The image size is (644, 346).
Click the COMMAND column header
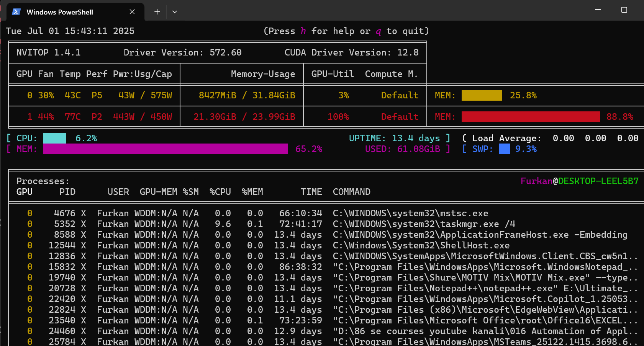pos(351,192)
